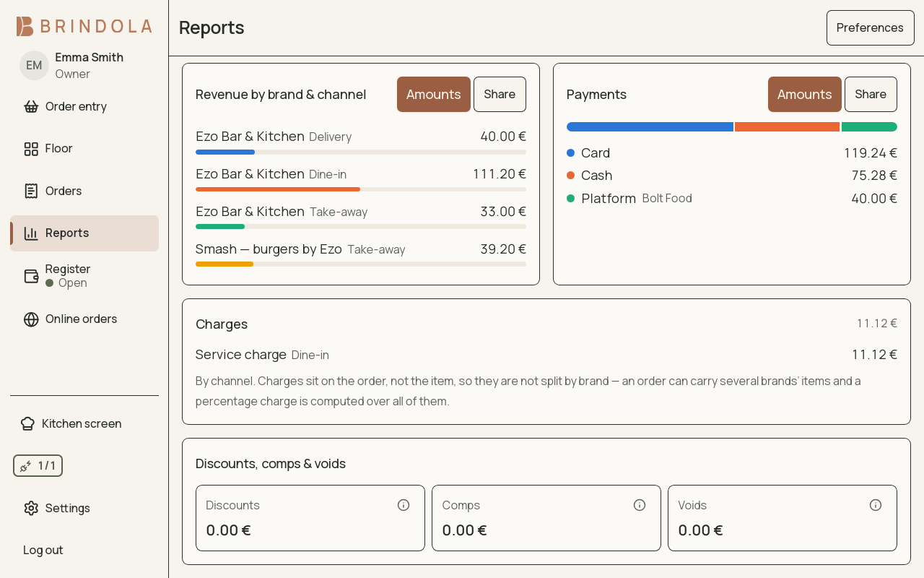The height and width of the screenshot is (578, 924).
Task: Switch Payments panel to Amounts view
Action: (805, 95)
